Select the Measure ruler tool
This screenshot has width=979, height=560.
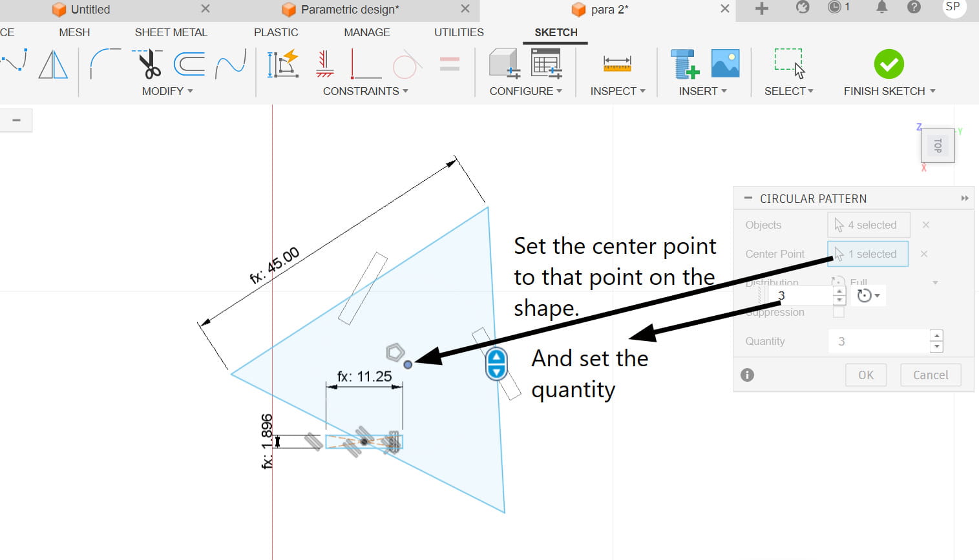coord(617,64)
